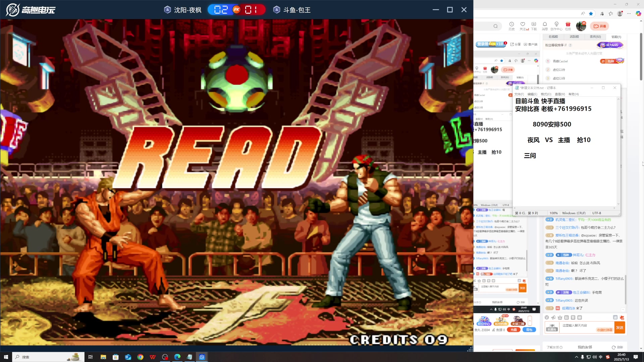
Task: Open the 粉丝钓鱼 fan fishing icon
Action: pyautogui.click(x=501, y=321)
